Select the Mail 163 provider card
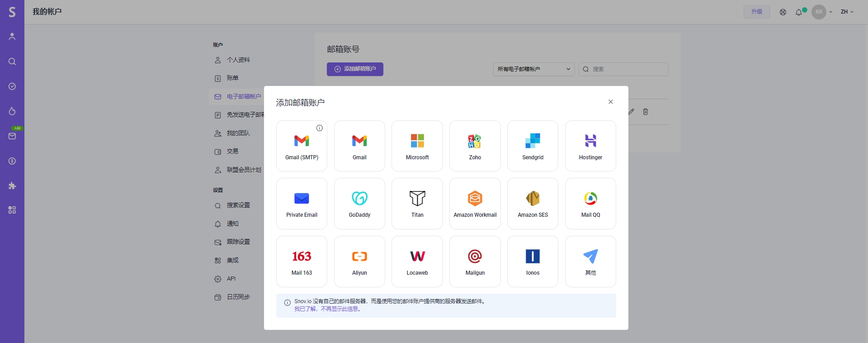The width and height of the screenshot is (868, 343). point(302,262)
